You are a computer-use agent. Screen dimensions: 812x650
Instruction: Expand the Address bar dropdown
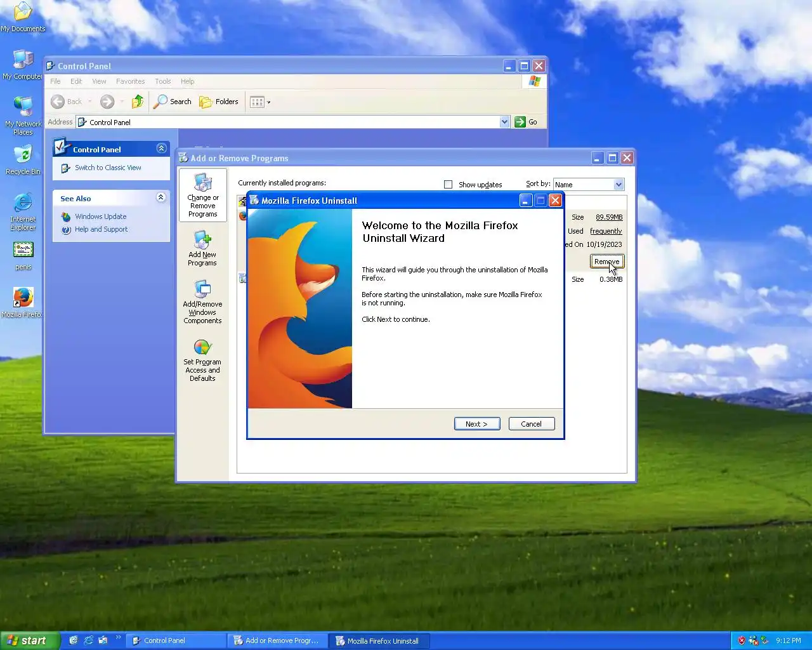(x=504, y=122)
